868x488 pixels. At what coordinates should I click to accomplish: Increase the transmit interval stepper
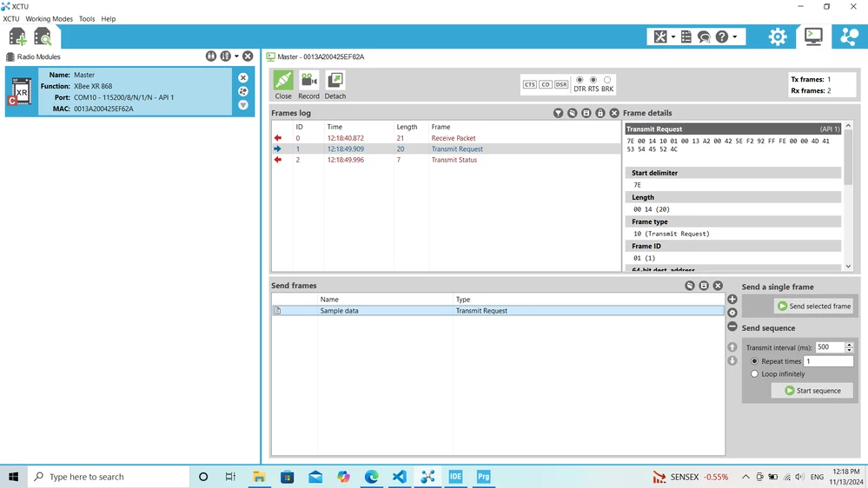pyautogui.click(x=849, y=345)
